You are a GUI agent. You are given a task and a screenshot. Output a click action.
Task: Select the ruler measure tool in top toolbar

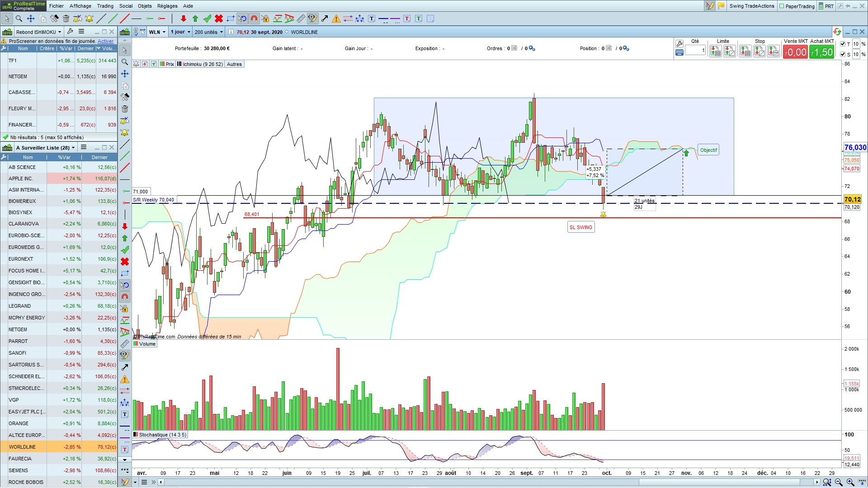[301, 19]
